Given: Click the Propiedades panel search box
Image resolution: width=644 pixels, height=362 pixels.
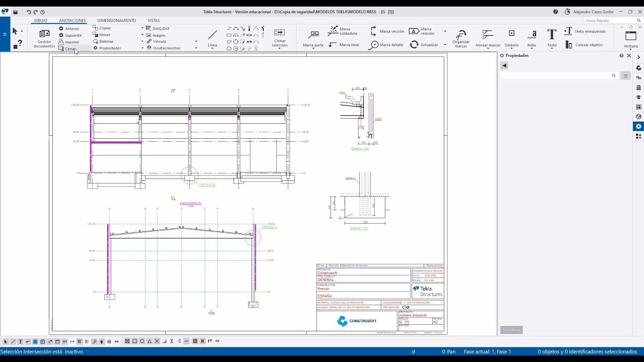Looking at the screenshot, I should (558, 75).
